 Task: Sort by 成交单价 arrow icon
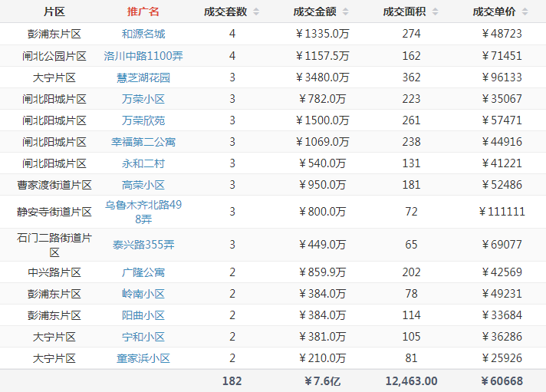click(525, 12)
